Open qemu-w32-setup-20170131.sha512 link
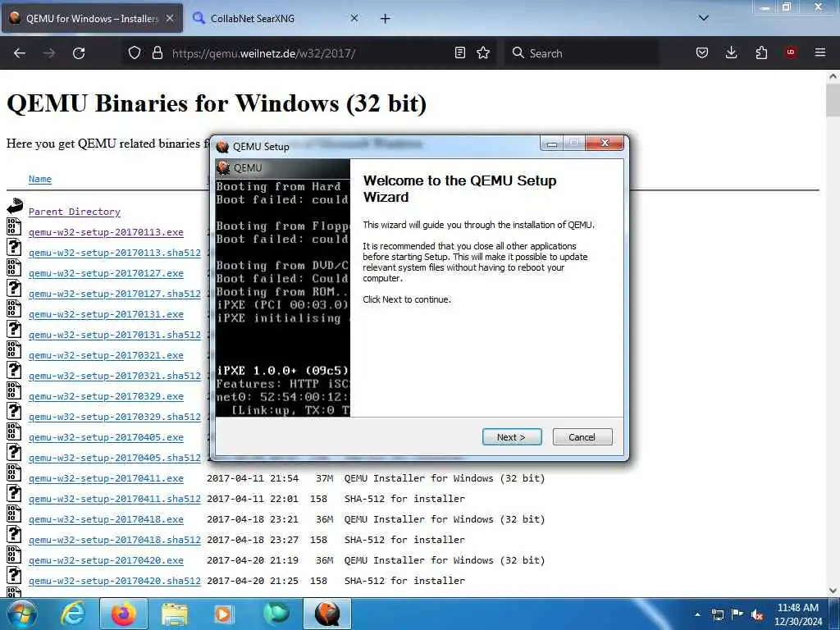The image size is (840, 630). (x=115, y=335)
